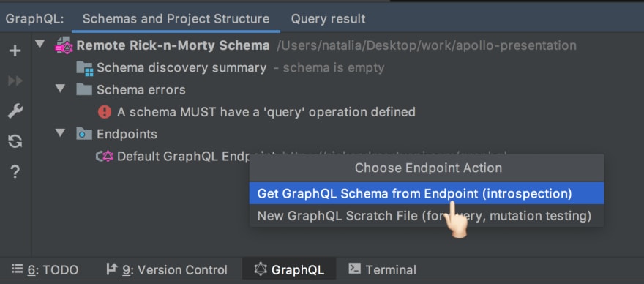Click the fast-forward execute icon in sidebar
The width and height of the screenshot is (644, 284).
click(x=15, y=81)
